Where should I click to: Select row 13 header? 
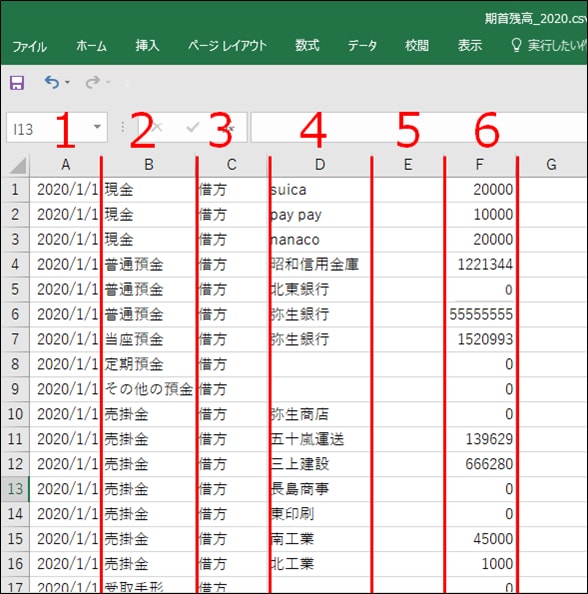click(x=15, y=489)
